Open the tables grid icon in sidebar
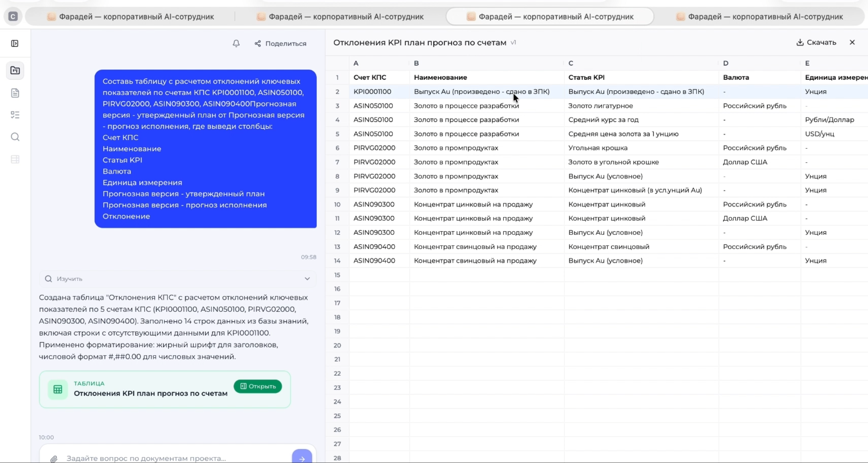The image size is (868, 463). 15,159
